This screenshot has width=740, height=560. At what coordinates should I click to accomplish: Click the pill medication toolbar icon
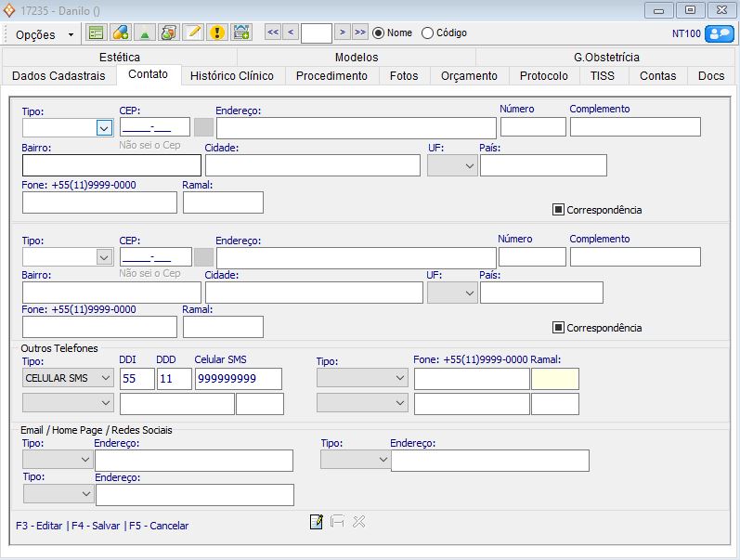pos(120,33)
